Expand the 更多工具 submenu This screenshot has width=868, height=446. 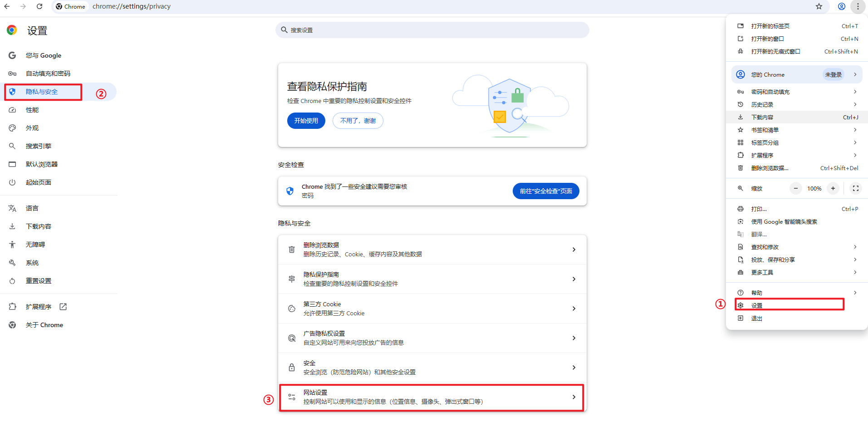click(797, 272)
